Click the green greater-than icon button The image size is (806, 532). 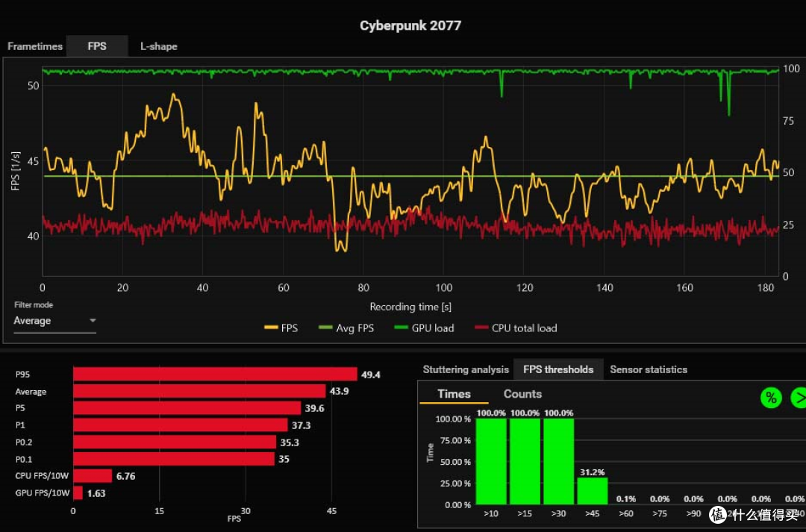click(799, 398)
